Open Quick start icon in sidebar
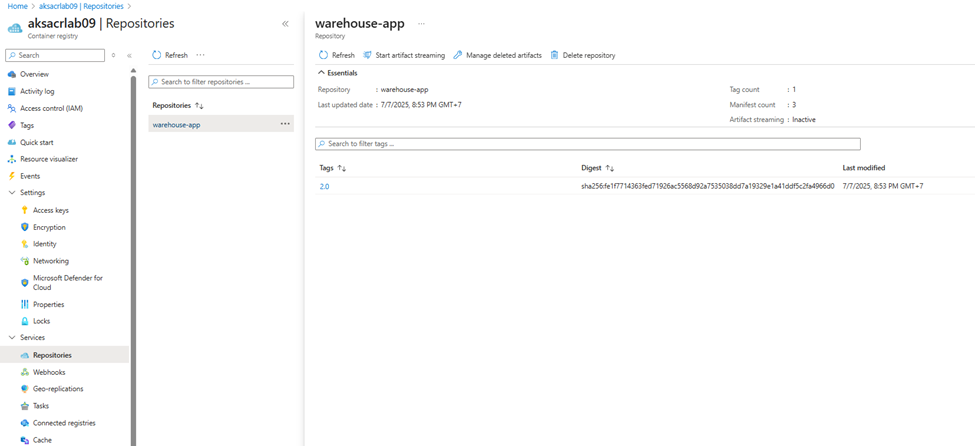 pyautogui.click(x=11, y=142)
